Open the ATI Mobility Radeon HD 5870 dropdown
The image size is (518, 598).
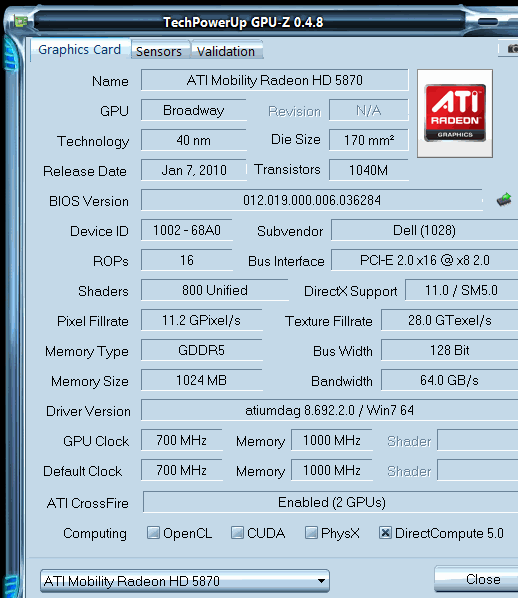[185, 581]
